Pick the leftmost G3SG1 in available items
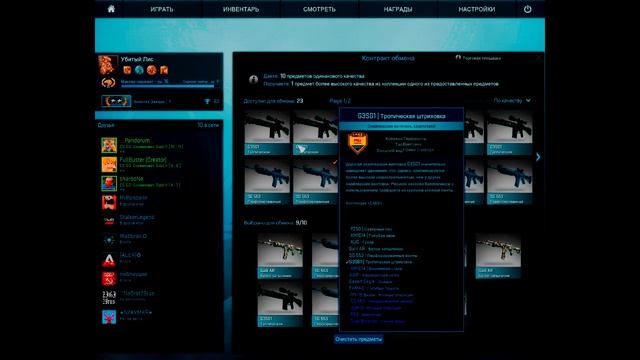The width and height of the screenshot is (640, 360). click(267, 133)
